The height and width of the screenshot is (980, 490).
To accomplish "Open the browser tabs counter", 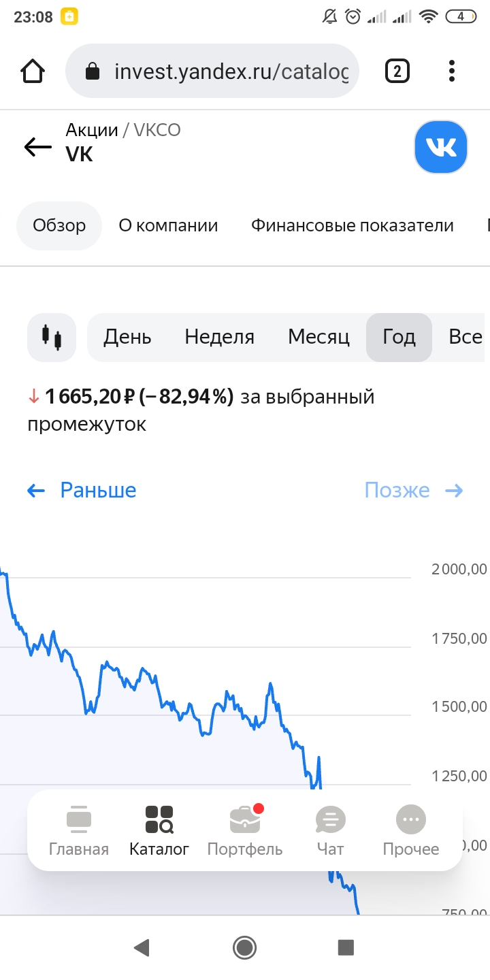I will tap(397, 71).
